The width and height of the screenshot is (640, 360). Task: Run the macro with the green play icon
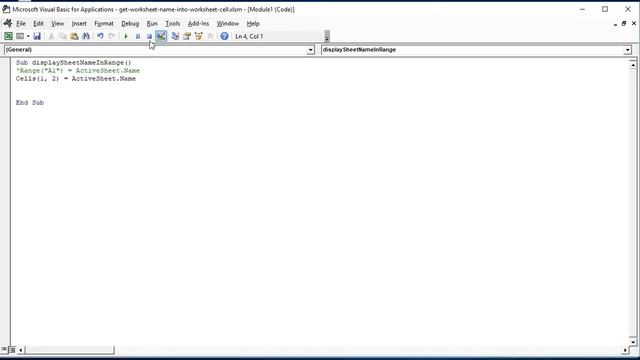coord(126,36)
